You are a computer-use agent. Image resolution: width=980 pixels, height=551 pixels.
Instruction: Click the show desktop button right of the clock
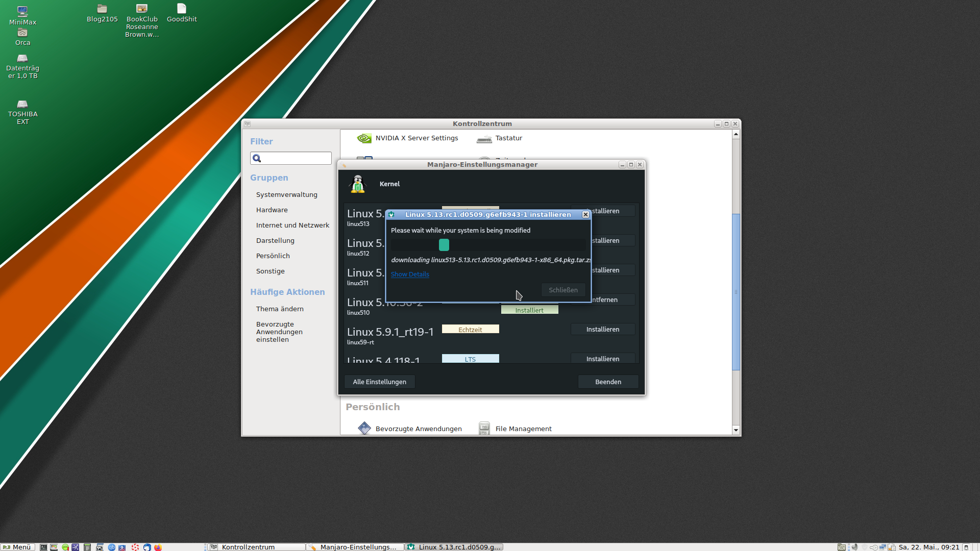(966, 547)
